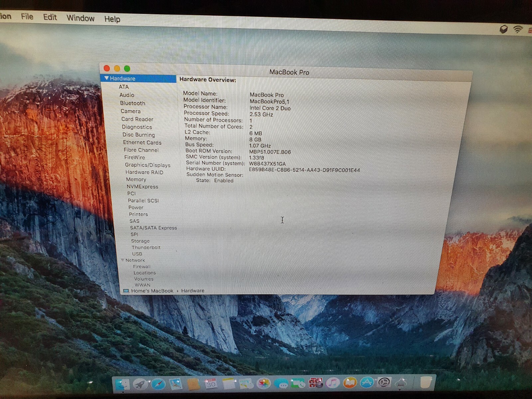Select Printers in the sidebar
This screenshot has width=532, height=399.
click(x=138, y=214)
